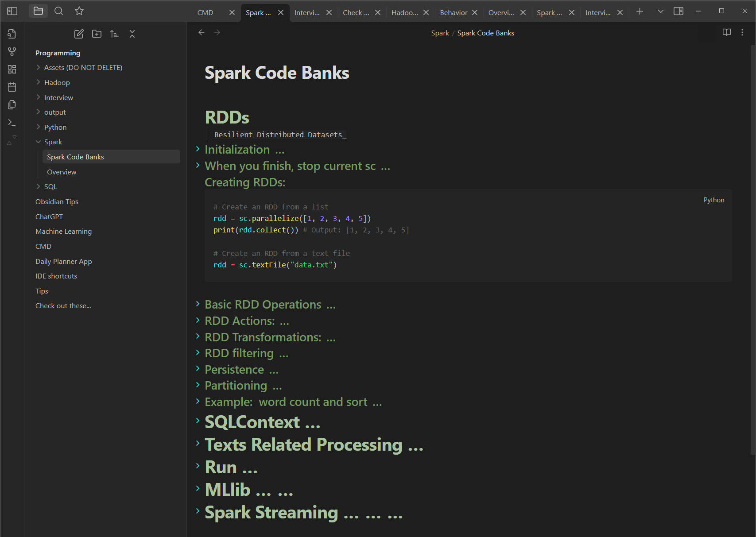Open the daily note calendar icon

point(12,87)
